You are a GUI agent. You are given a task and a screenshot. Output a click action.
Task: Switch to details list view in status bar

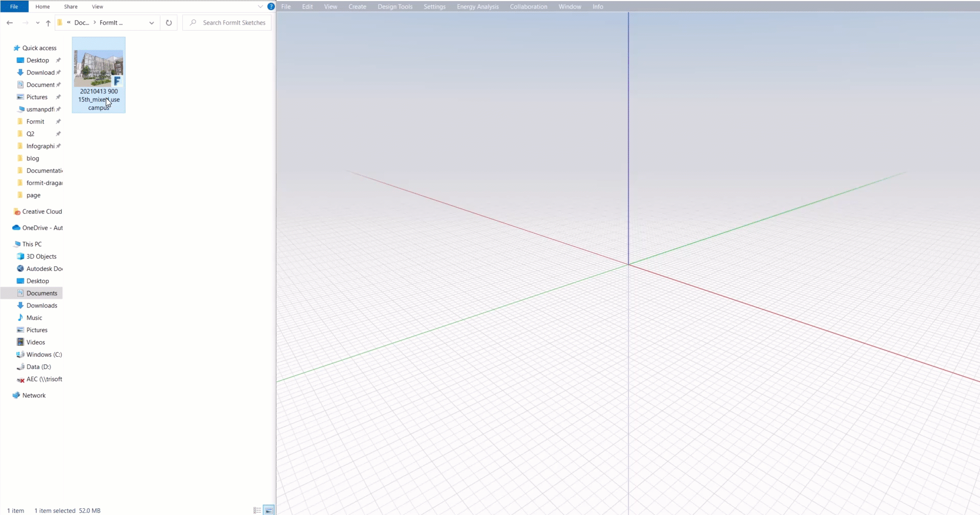coord(257,510)
